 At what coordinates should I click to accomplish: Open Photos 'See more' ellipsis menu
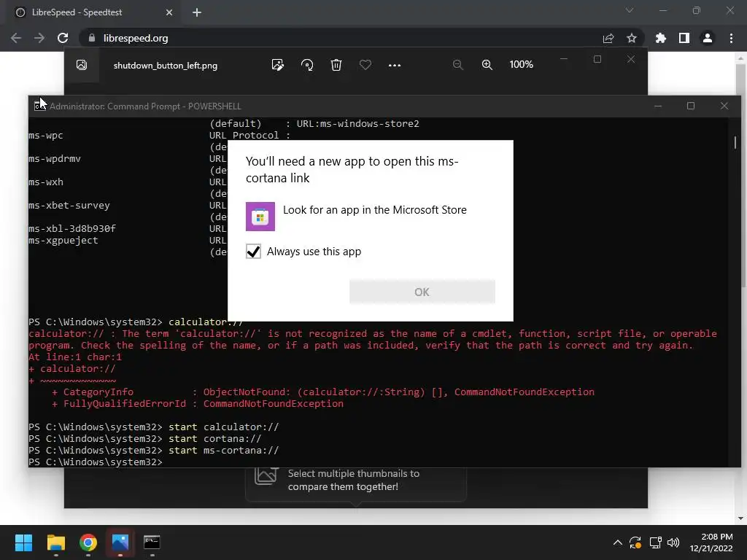pyautogui.click(x=395, y=65)
